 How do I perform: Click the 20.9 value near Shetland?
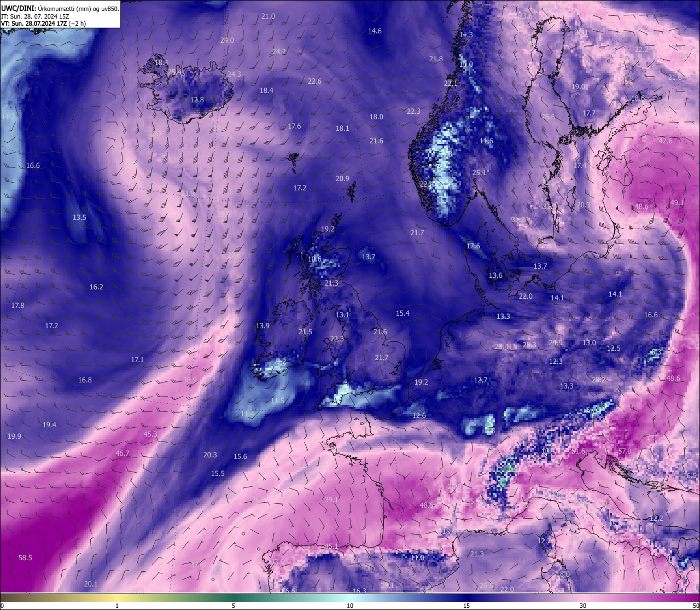coord(342,178)
